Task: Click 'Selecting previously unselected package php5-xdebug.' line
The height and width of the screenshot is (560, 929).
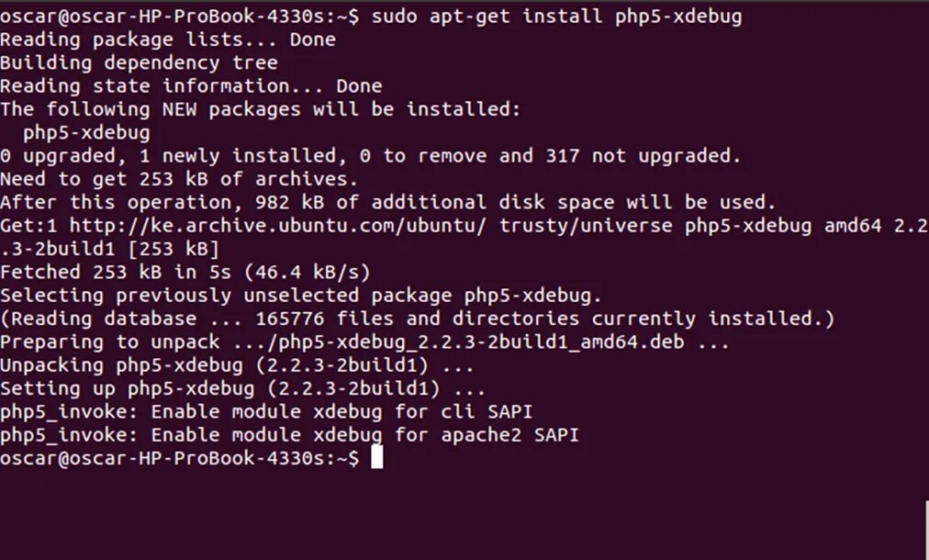Action: pos(301,296)
